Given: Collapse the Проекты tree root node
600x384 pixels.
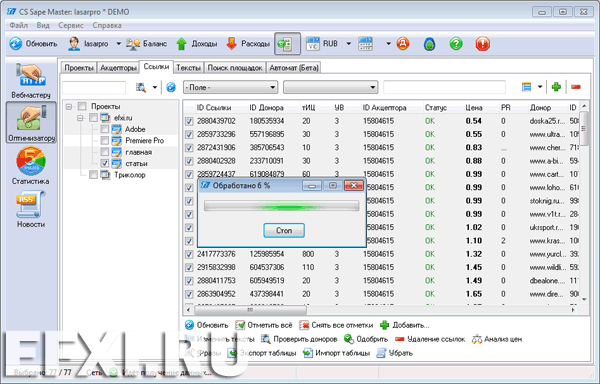Looking at the screenshot, I should point(69,106).
